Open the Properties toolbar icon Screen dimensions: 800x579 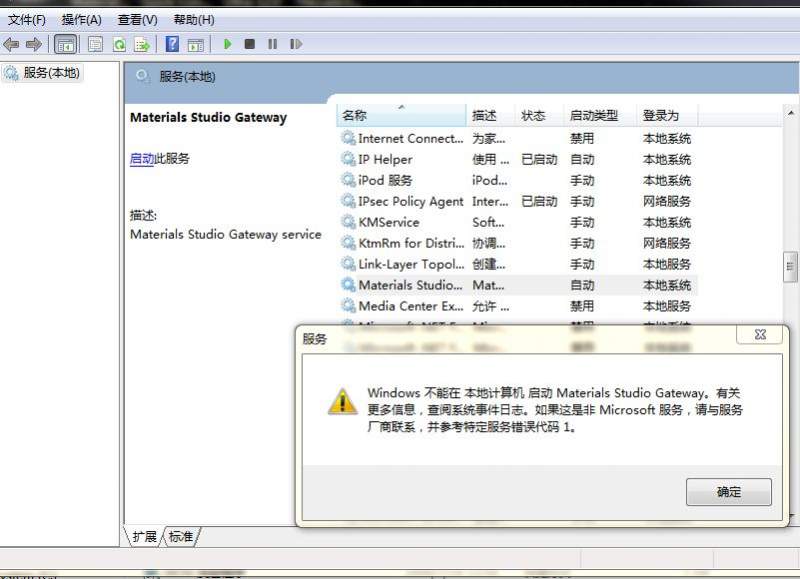(95, 44)
